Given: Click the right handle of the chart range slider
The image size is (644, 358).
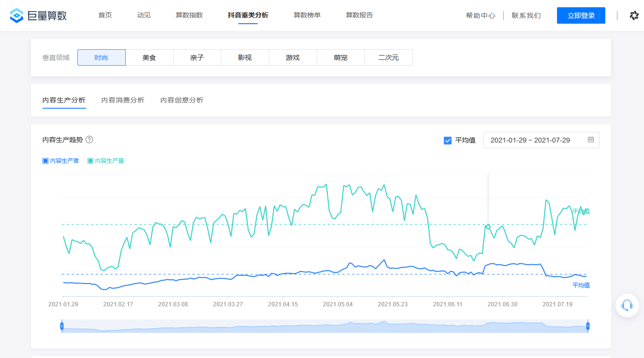Looking at the screenshot, I should (x=588, y=326).
